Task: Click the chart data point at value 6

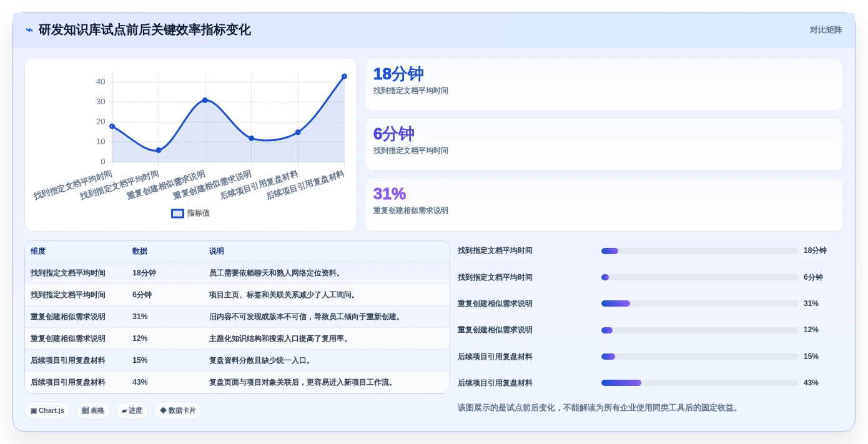Action: (159, 150)
